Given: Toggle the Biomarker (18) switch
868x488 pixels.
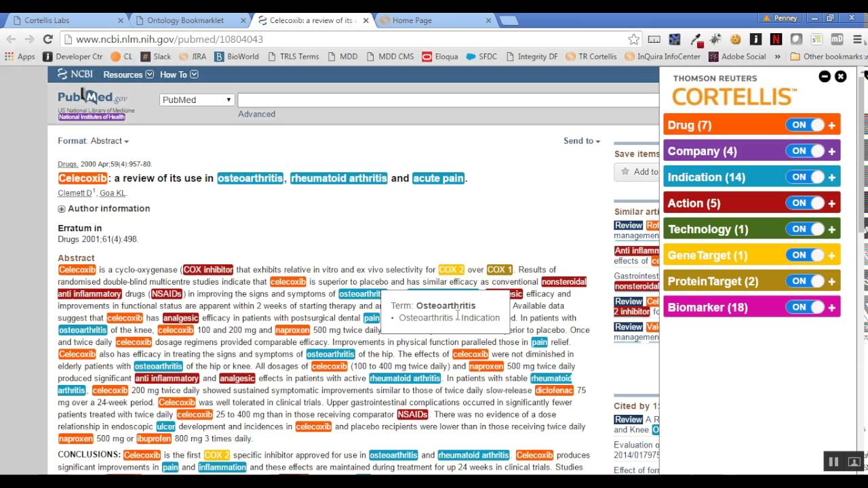Looking at the screenshot, I should (x=805, y=307).
